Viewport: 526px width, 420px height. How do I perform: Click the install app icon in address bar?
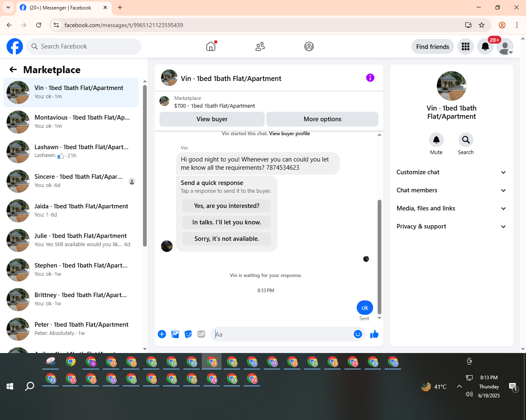click(x=468, y=25)
